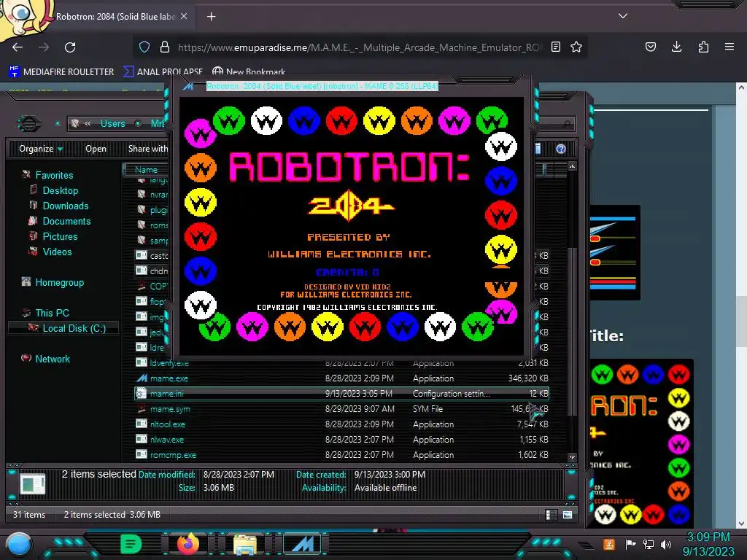Reload the emuparadise page
The width and height of the screenshot is (747, 560).
click(x=70, y=47)
